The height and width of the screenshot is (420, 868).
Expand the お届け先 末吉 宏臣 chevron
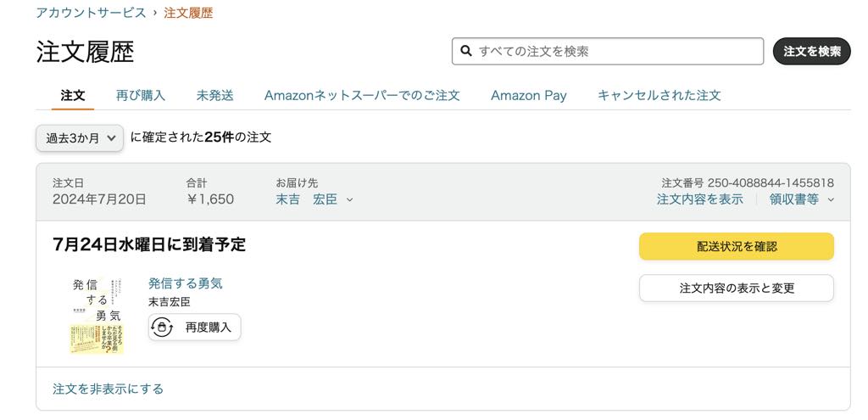coord(349,200)
